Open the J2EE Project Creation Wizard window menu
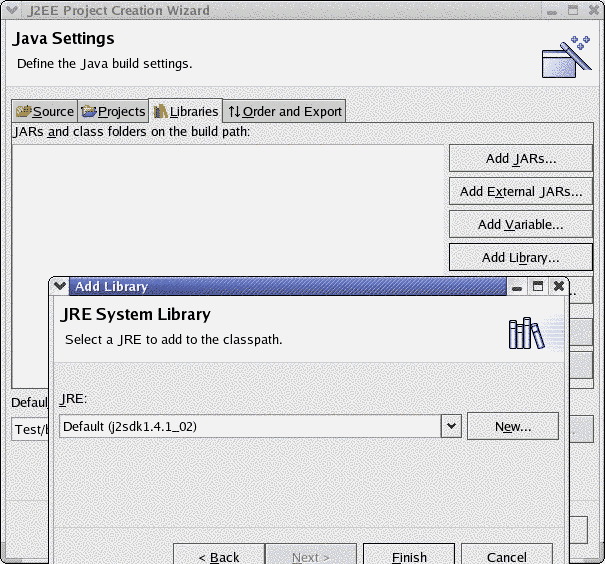The width and height of the screenshot is (605, 564). 12,10
